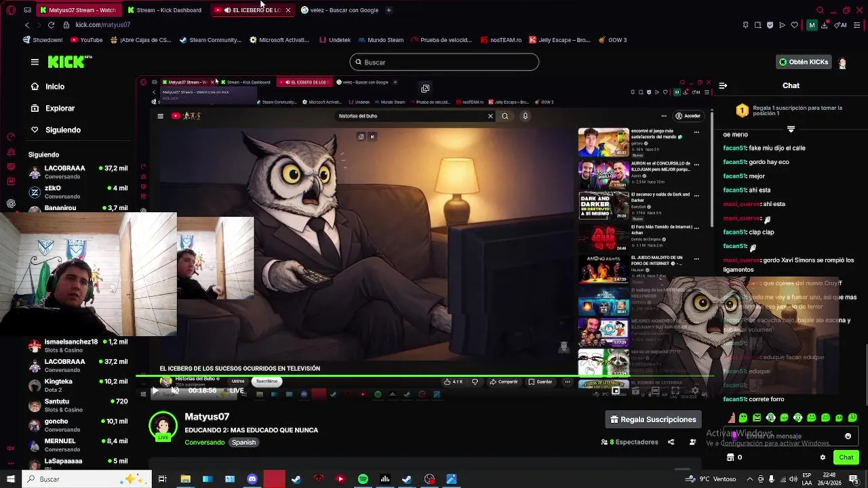Open the Showdown! bookmark
Screen dimensions: 868x488
coord(42,40)
